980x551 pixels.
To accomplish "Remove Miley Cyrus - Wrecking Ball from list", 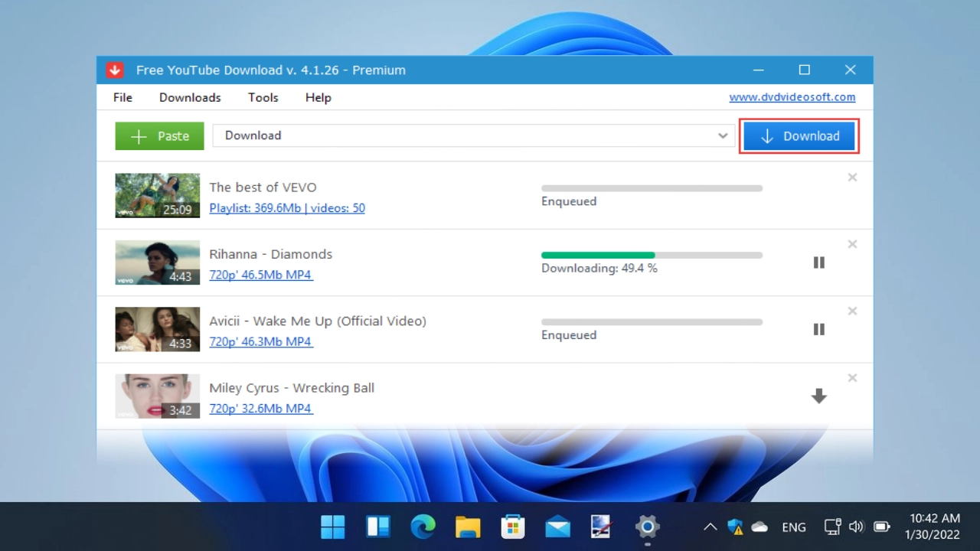I will point(852,378).
